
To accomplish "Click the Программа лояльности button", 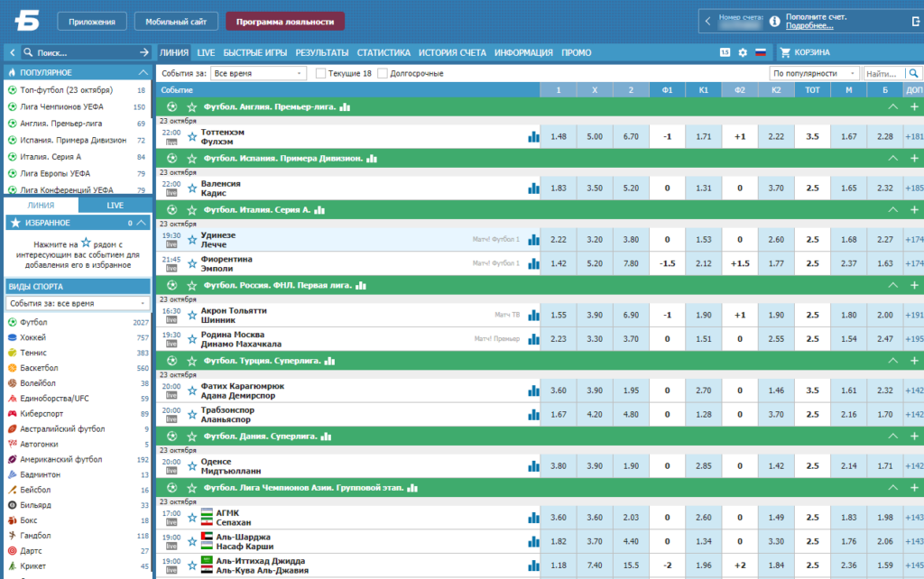I will click(285, 22).
